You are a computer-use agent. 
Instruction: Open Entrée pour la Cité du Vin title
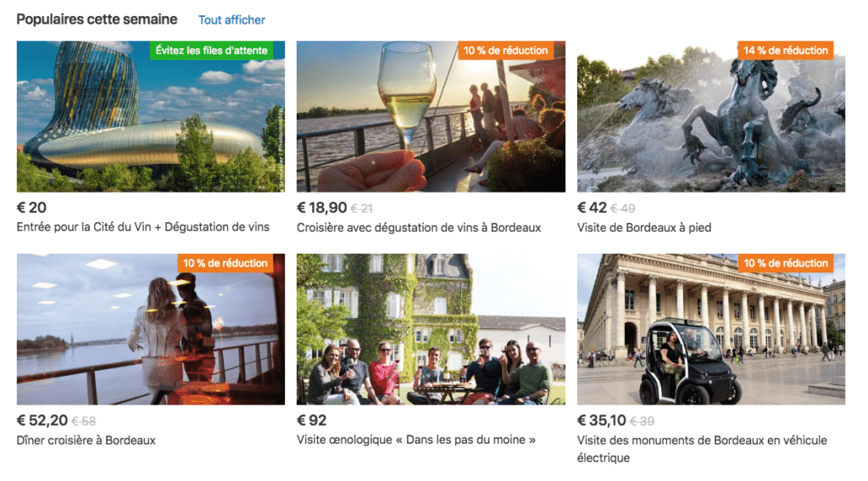[x=142, y=227]
